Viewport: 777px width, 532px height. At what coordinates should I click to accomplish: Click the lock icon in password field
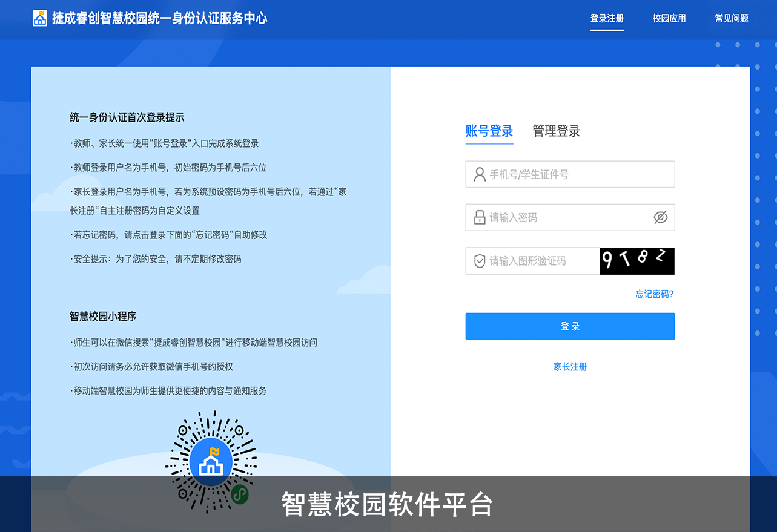[x=480, y=218]
